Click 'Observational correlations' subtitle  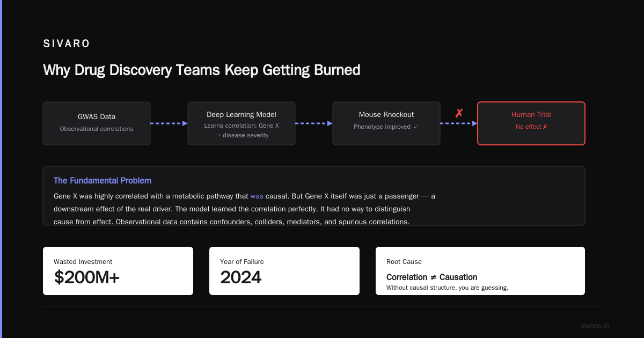[x=97, y=129]
